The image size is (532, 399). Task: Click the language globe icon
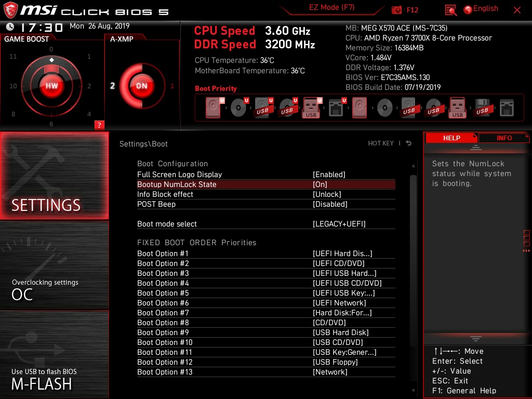tap(468, 10)
